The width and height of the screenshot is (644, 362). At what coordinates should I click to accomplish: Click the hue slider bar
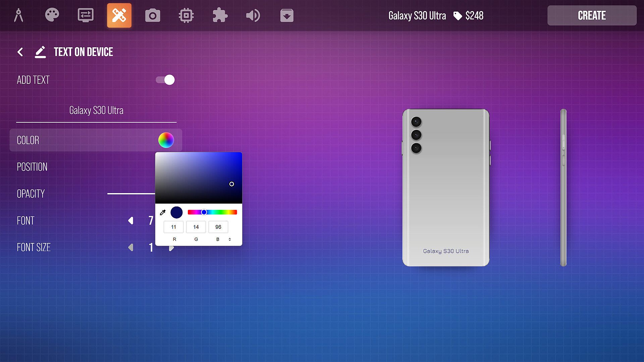click(218, 212)
